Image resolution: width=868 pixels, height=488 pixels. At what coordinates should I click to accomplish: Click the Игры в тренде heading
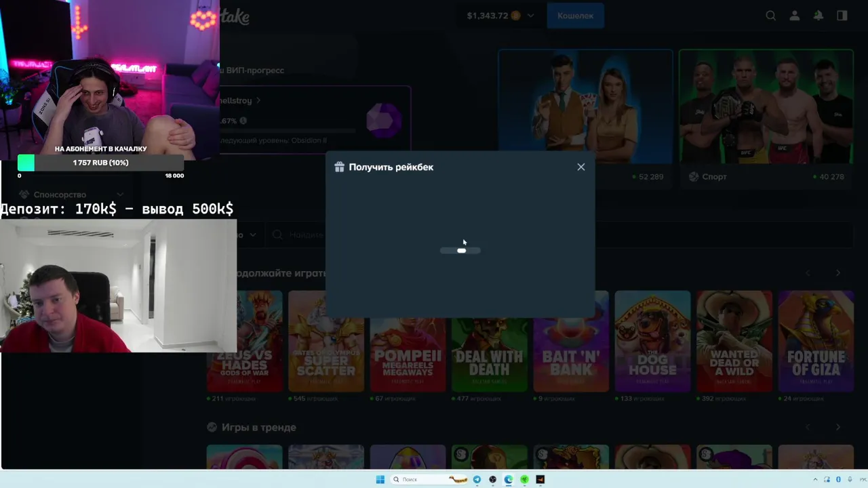coord(259,428)
